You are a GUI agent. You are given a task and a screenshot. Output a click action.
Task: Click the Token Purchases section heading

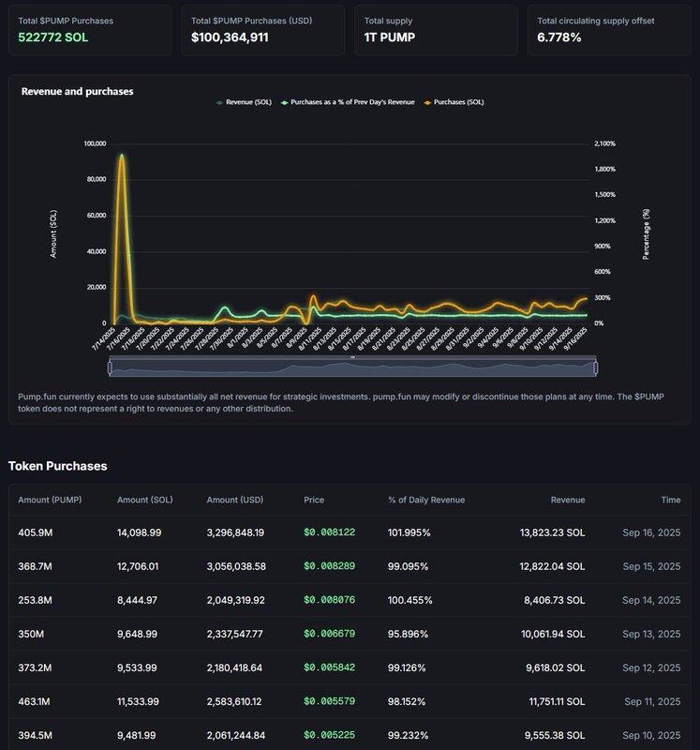coord(57,466)
